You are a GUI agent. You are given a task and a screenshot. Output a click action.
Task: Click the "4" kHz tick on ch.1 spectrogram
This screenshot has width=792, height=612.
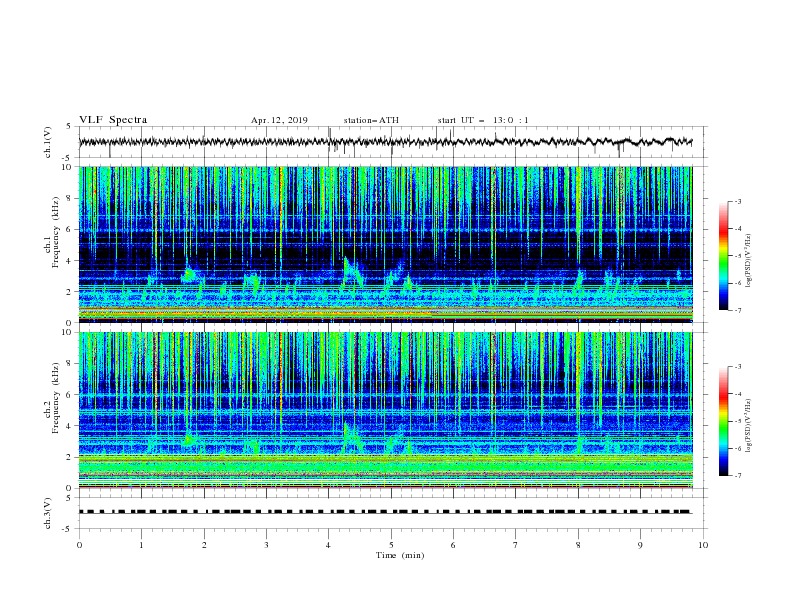point(70,261)
